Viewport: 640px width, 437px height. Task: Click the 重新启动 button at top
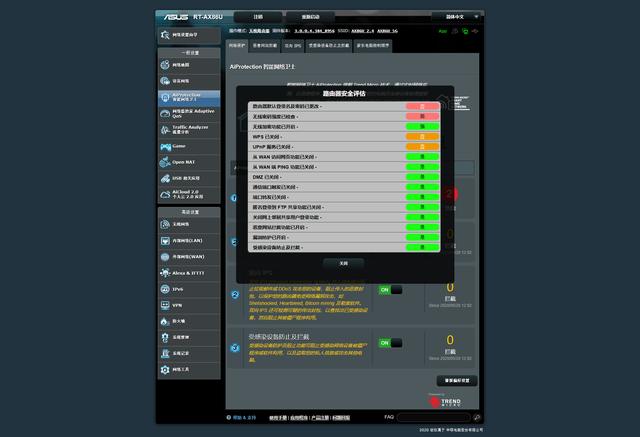310,17
